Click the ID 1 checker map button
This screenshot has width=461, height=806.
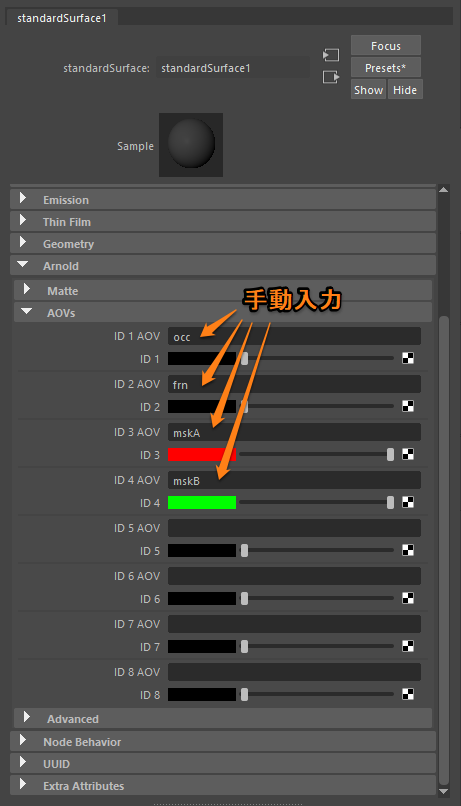coord(408,358)
